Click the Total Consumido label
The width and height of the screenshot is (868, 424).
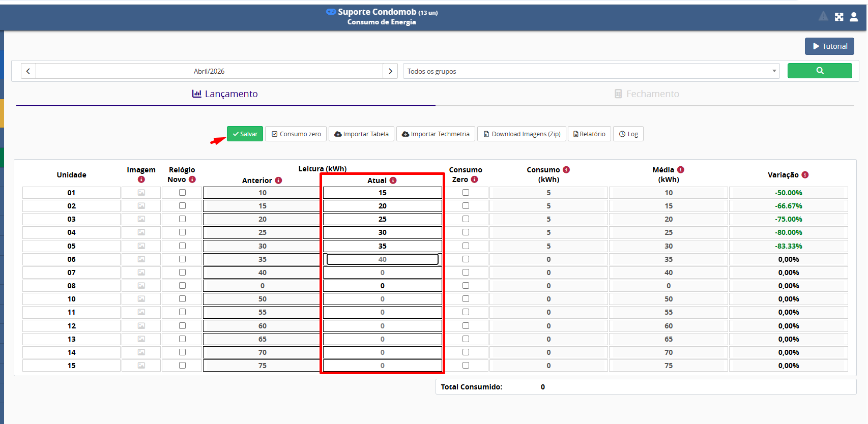click(x=472, y=387)
